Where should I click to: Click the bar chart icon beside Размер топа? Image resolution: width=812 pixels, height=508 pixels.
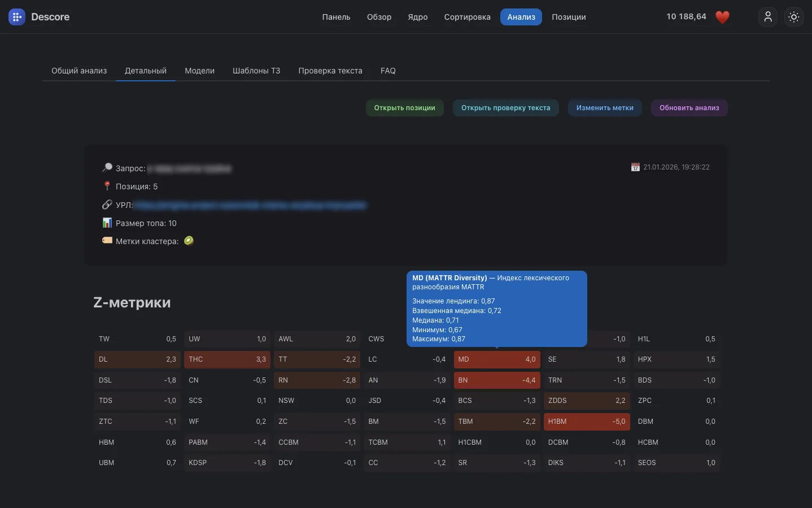[107, 223]
